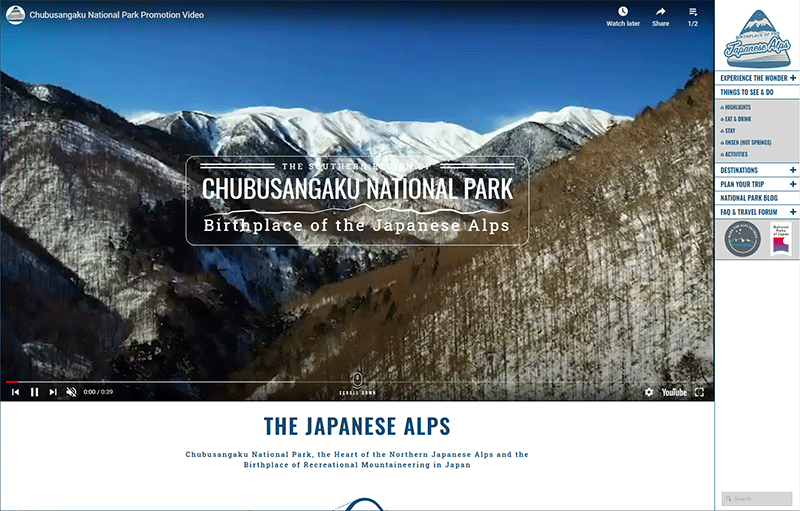Click the Birthplace of the Japanese Alps tagline
The image size is (800, 511).
point(357,225)
